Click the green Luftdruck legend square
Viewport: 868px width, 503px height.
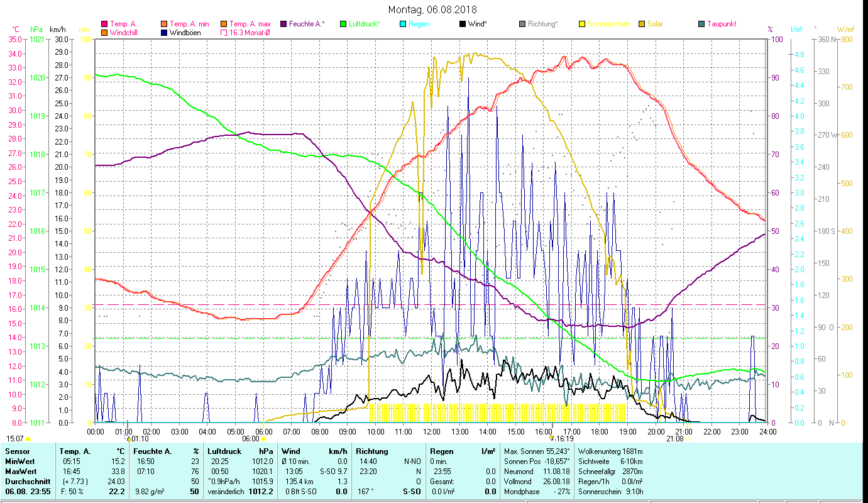(x=343, y=25)
